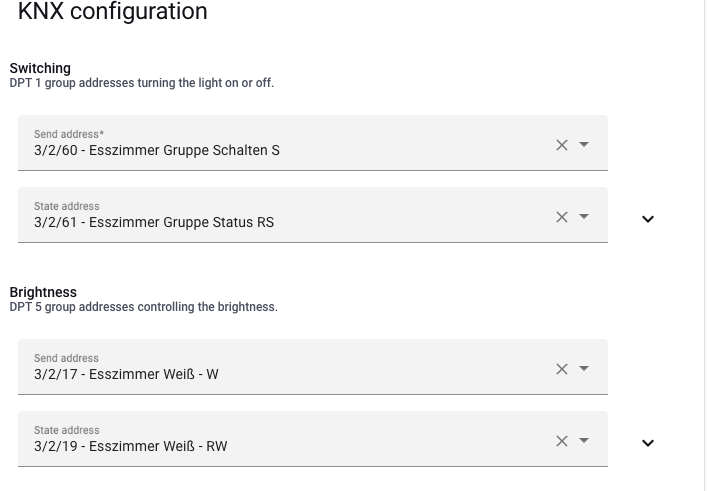The image size is (707, 491).
Task: Click the Brightness section title
Action: (x=43, y=292)
